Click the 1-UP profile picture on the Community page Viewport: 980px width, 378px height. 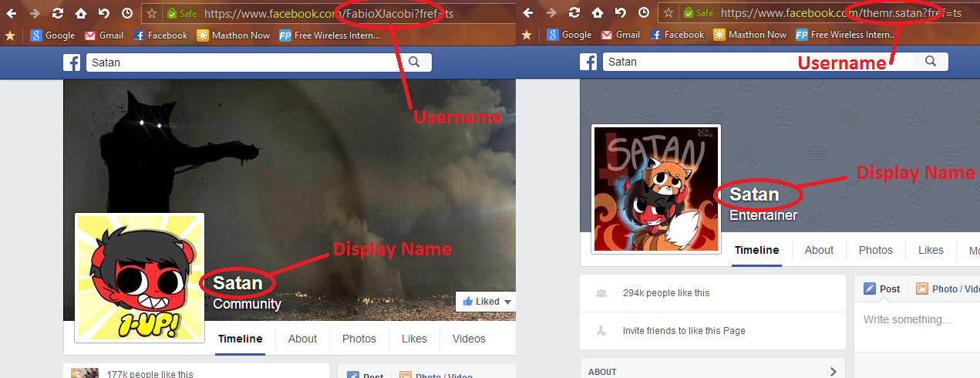point(140,278)
